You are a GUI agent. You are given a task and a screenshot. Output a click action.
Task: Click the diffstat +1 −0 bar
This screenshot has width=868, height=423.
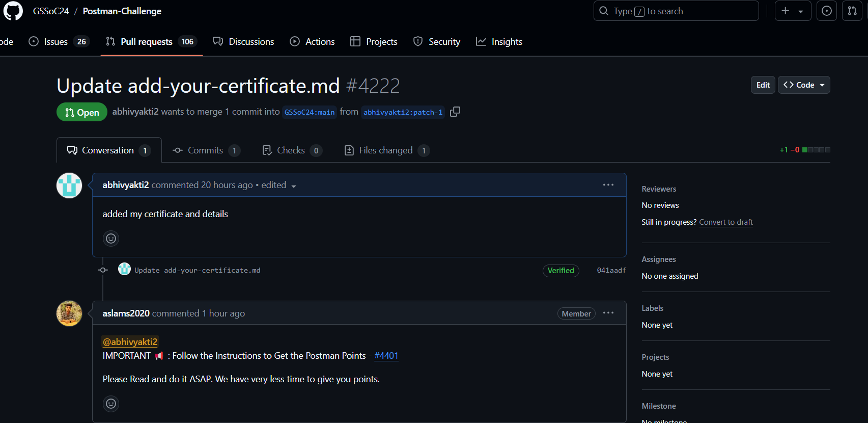805,150
